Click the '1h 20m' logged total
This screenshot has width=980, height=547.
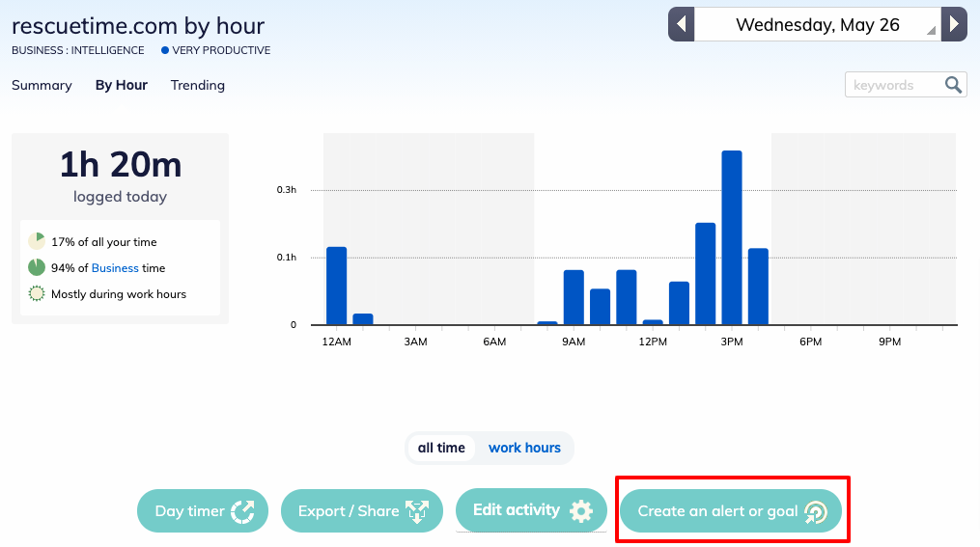[121, 165]
